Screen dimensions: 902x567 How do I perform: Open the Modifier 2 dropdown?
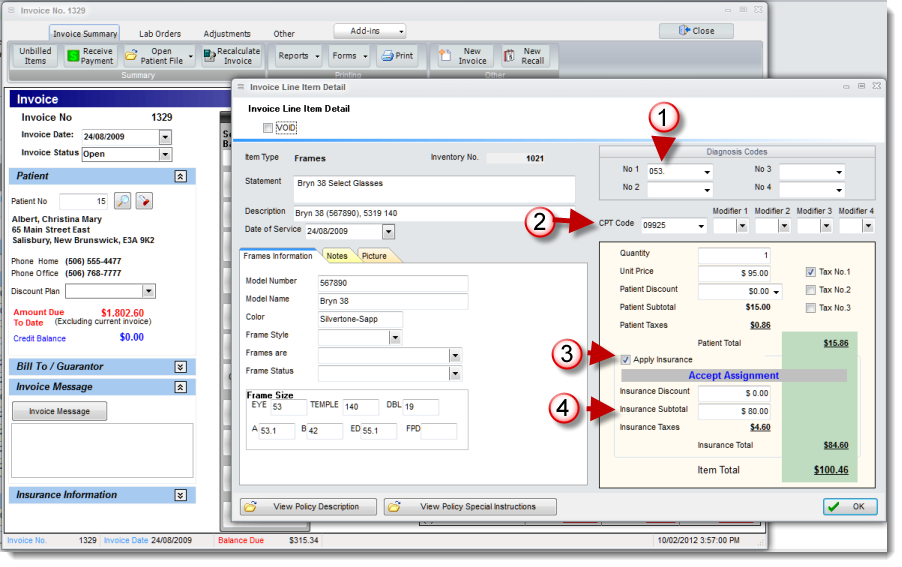point(785,226)
